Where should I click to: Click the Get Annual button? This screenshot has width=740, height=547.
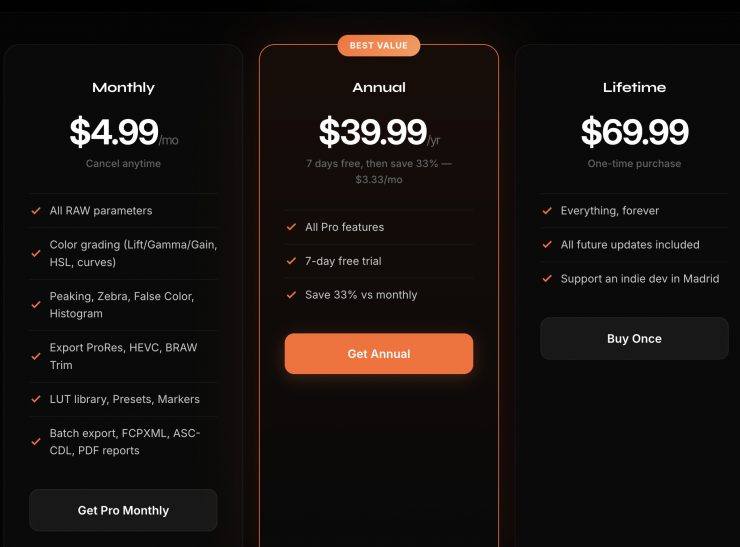378,354
